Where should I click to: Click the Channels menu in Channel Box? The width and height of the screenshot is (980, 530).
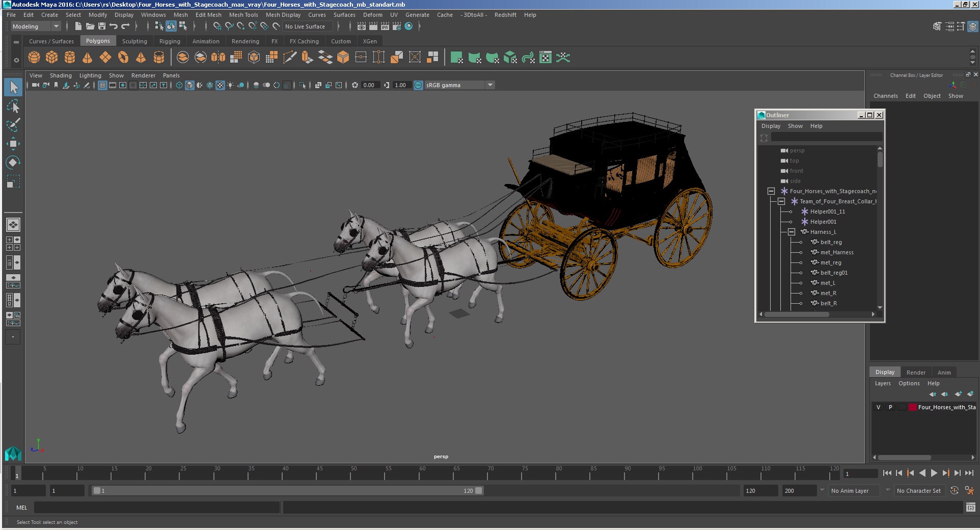885,96
